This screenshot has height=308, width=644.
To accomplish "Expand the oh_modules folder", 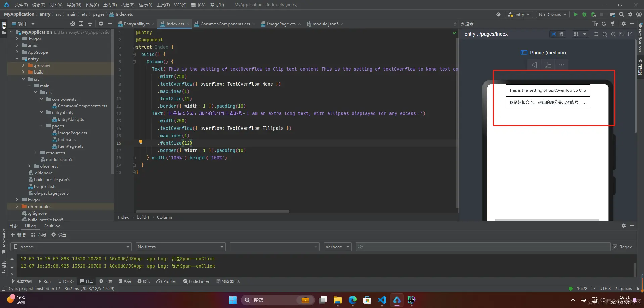I will 17,206.
